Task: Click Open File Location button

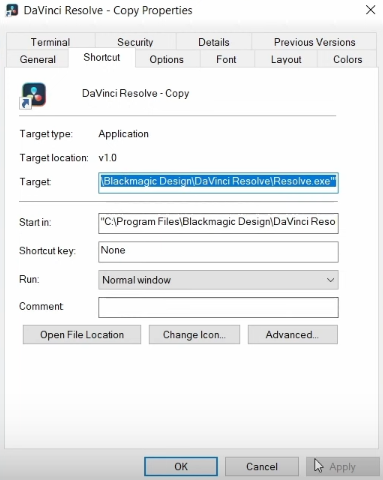Action: (x=82, y=335)
